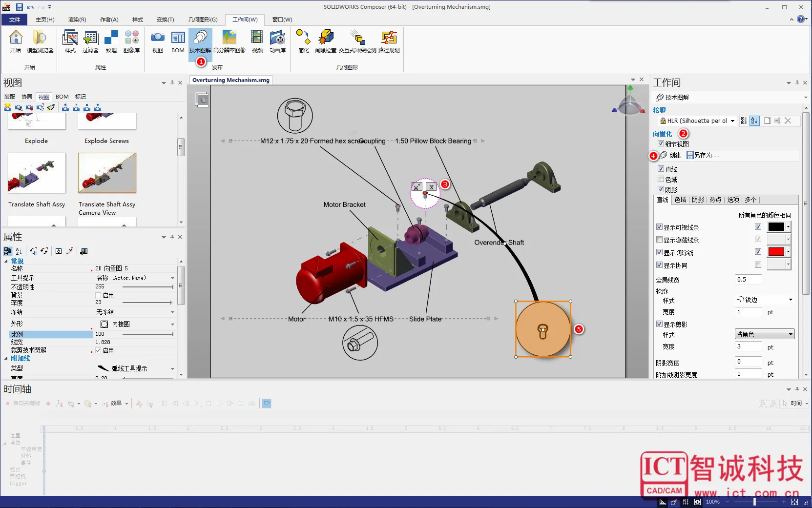Click the 阴影宽度 shadow width input field
812x508 pixels.
click(x=748, y=362)
